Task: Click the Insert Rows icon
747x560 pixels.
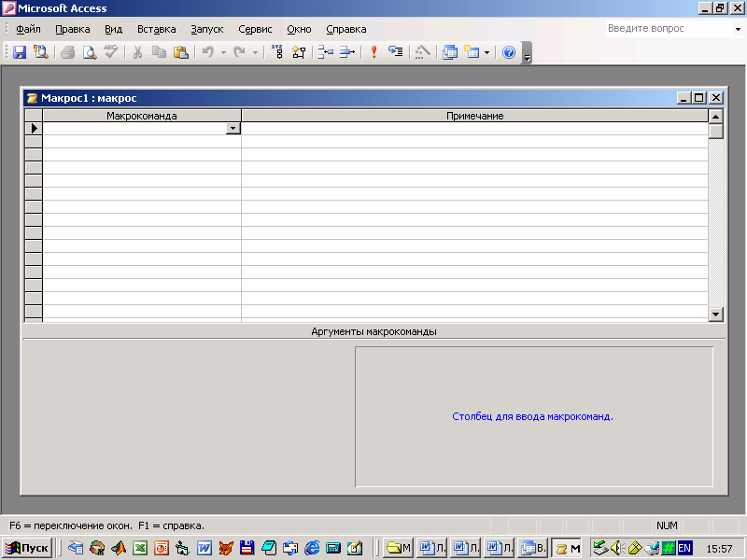Action: click(x=326, y=52)
